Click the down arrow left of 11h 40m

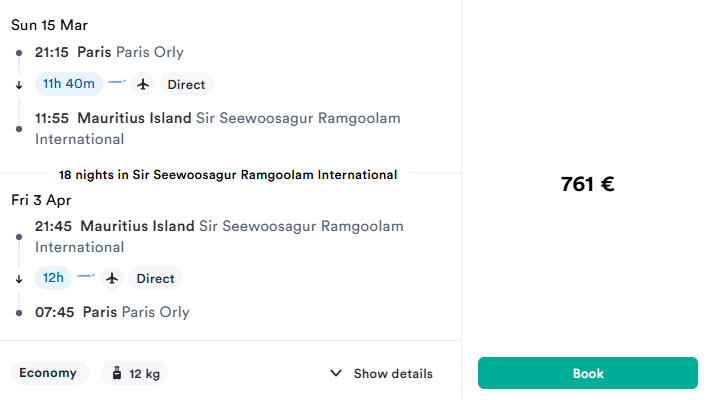19,85
